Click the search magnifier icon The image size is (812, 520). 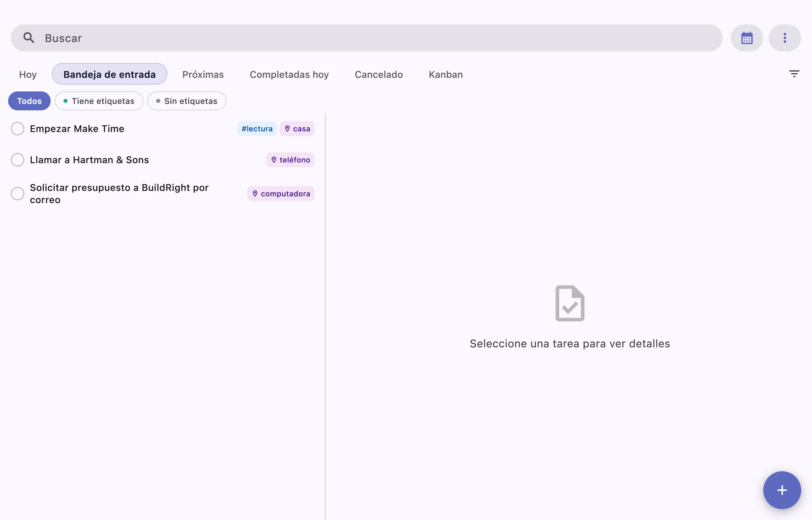(x=29, y=38)
